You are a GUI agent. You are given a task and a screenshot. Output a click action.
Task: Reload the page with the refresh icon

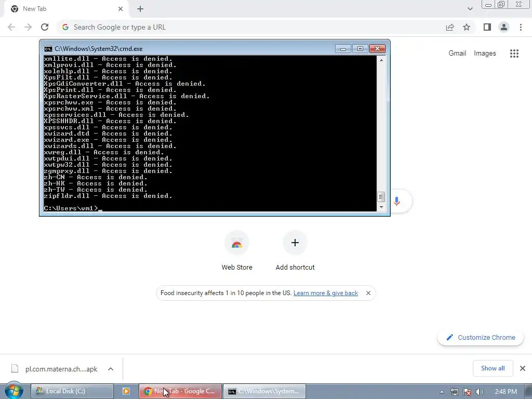(45, 27)
